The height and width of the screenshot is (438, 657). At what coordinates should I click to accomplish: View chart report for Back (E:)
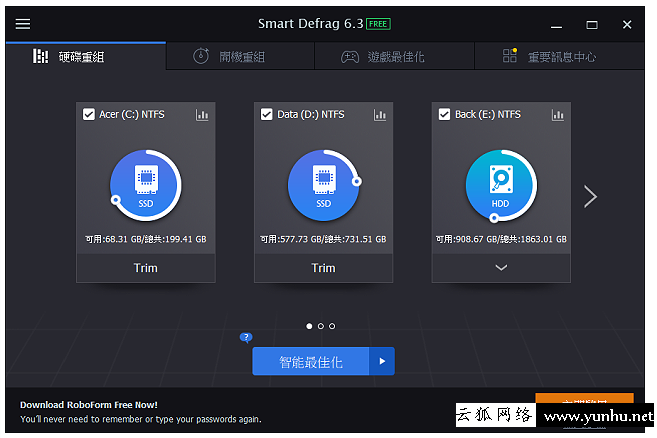click(558, 115)
